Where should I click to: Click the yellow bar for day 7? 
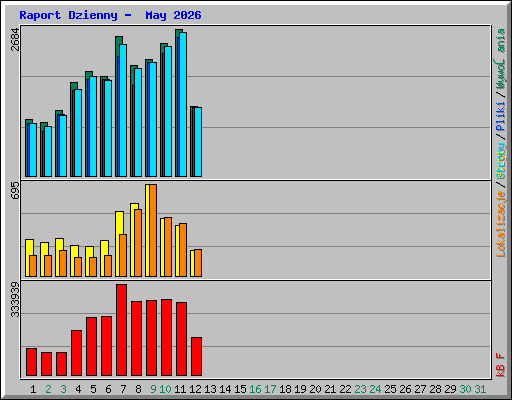click(x=118, y=244)
